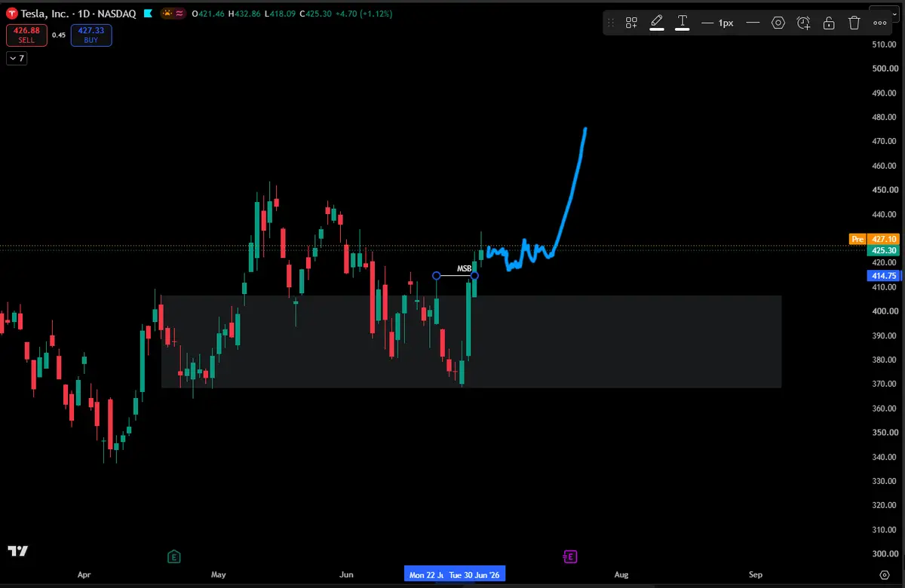Click the MSB label on the chart
The image size is (905, 588).
coord(464,268)
